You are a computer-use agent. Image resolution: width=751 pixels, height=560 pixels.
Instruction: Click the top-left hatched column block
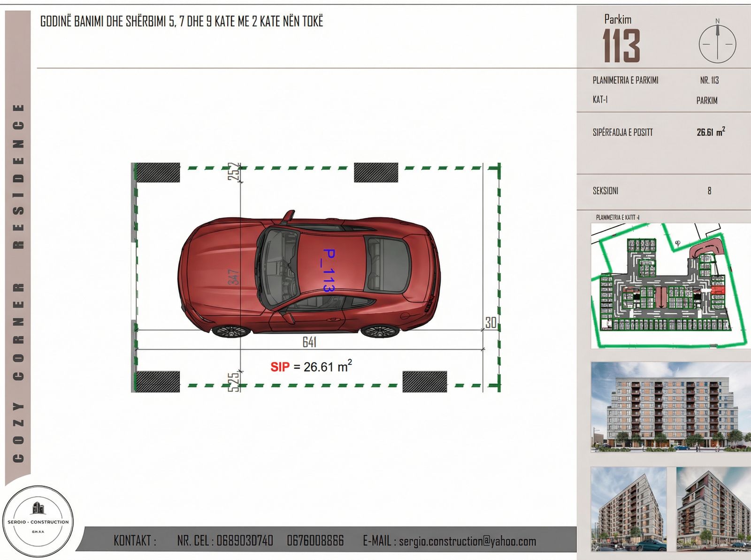(157, 173)
